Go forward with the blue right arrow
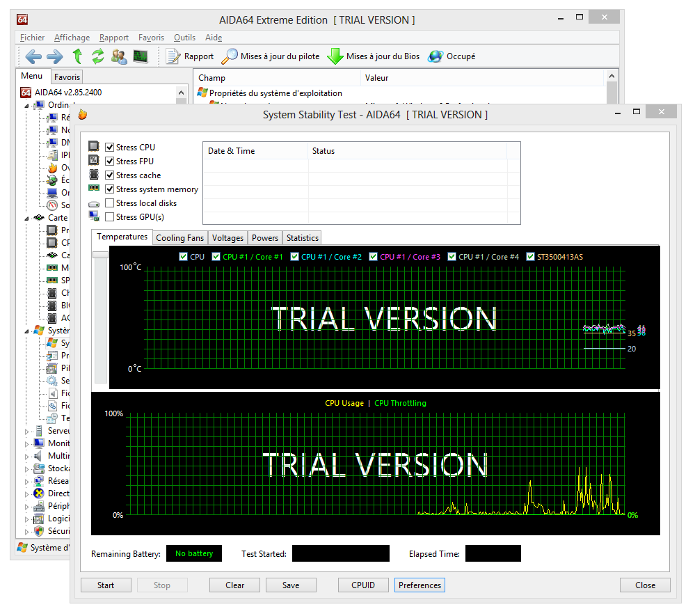The width and height of the screenshot is (695, 616). pyautogui.click(x=55, y=56)
